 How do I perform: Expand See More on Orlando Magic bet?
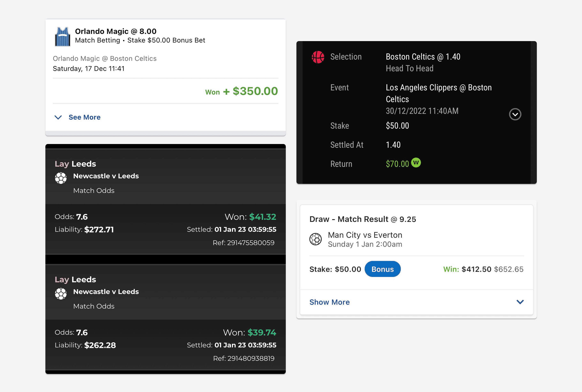[58, 117]
